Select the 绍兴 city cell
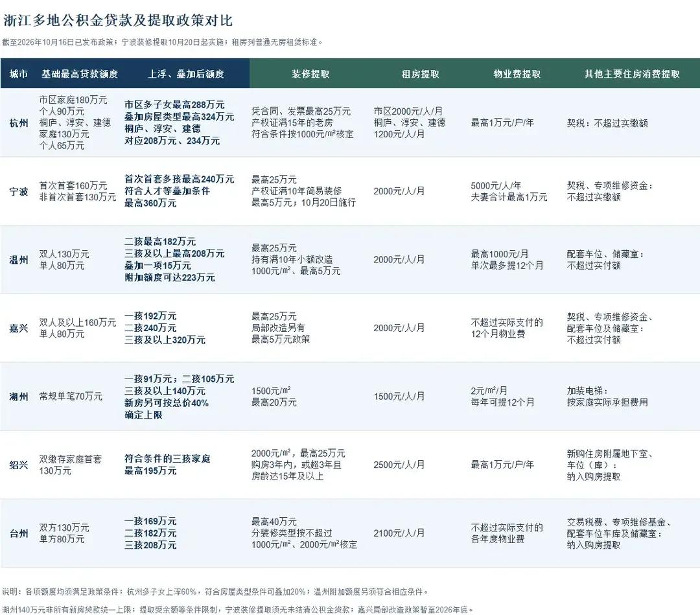 [19, 465]
